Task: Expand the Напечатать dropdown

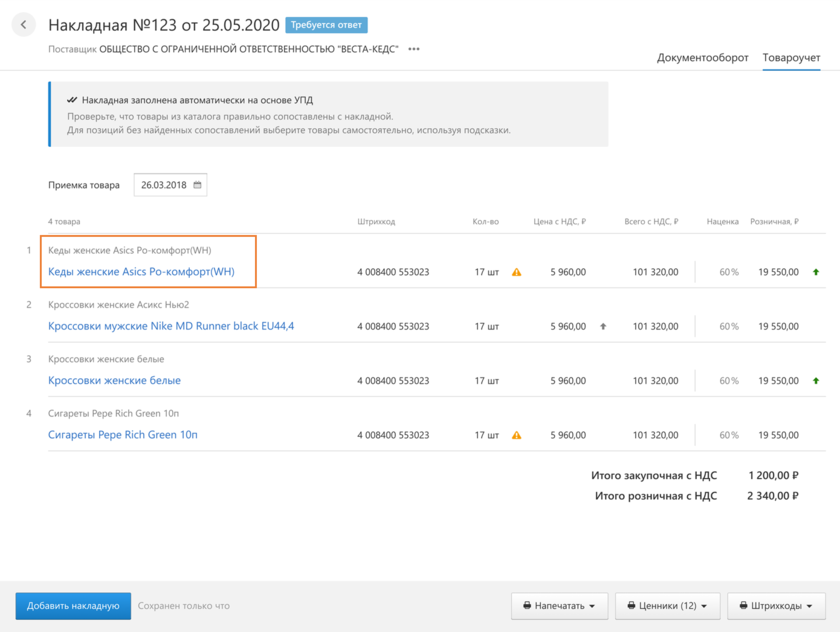Action: point(559,606)
